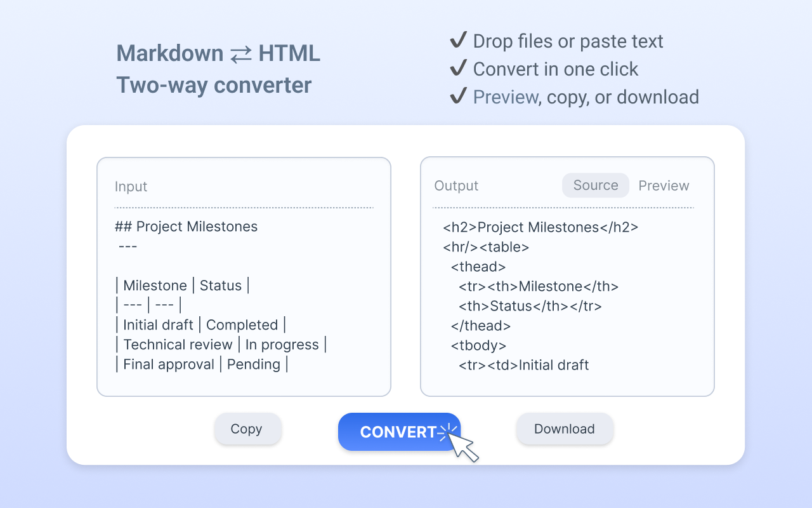Click the '| Final approval | Pending |' row
The image size is (812, 508).
click(x=202, y=364)
